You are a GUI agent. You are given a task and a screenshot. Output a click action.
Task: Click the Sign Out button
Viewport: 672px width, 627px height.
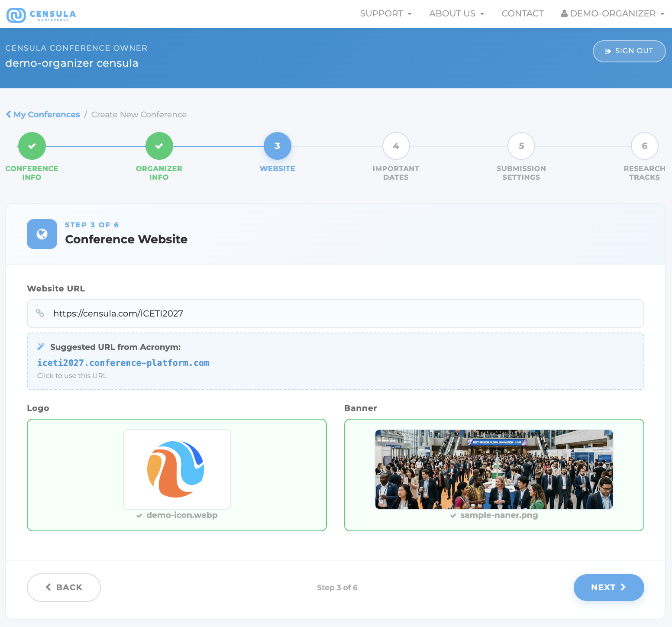click(629, 51)
